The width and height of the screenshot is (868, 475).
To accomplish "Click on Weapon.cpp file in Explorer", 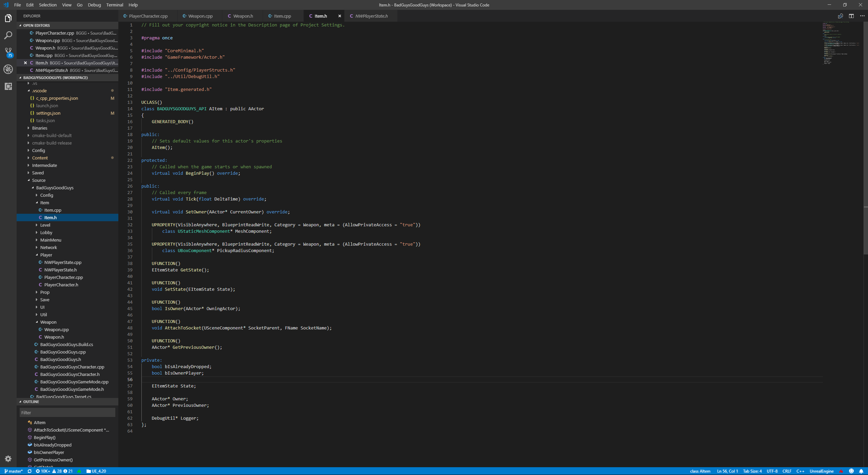I will (x=57, y=329).
